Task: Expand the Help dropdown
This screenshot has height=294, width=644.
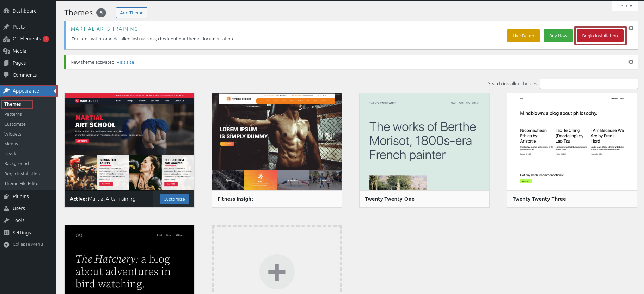Action: 625,6
